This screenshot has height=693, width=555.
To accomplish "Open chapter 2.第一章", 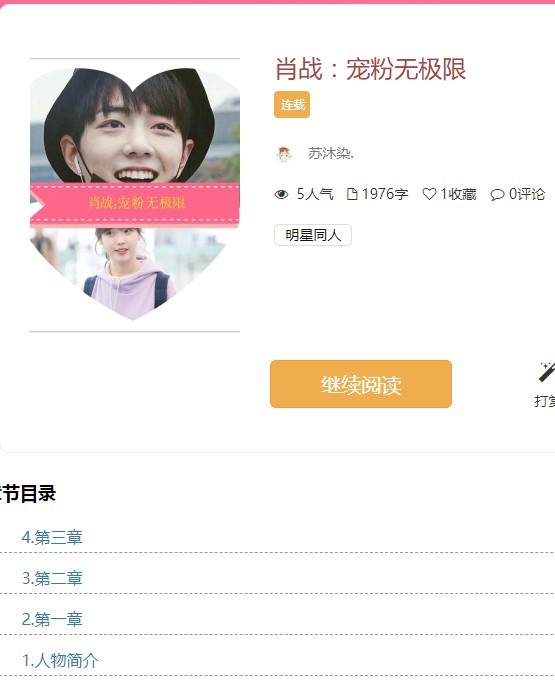I will point(52,620).
